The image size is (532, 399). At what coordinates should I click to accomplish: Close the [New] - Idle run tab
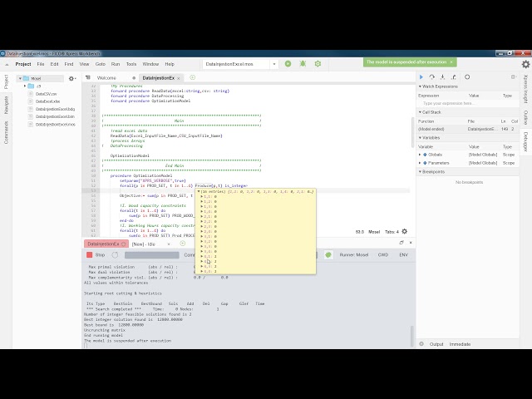(x=169, y=244)
